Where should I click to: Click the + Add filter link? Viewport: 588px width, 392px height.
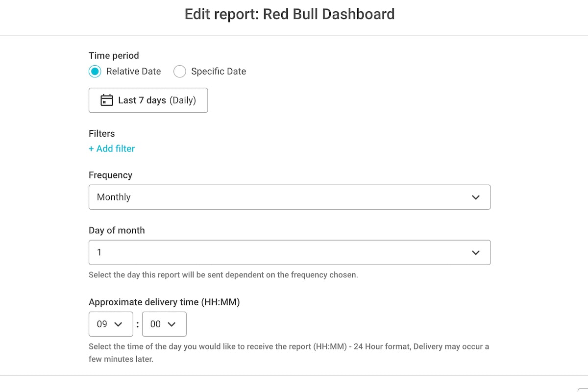(x=112, y=148)
